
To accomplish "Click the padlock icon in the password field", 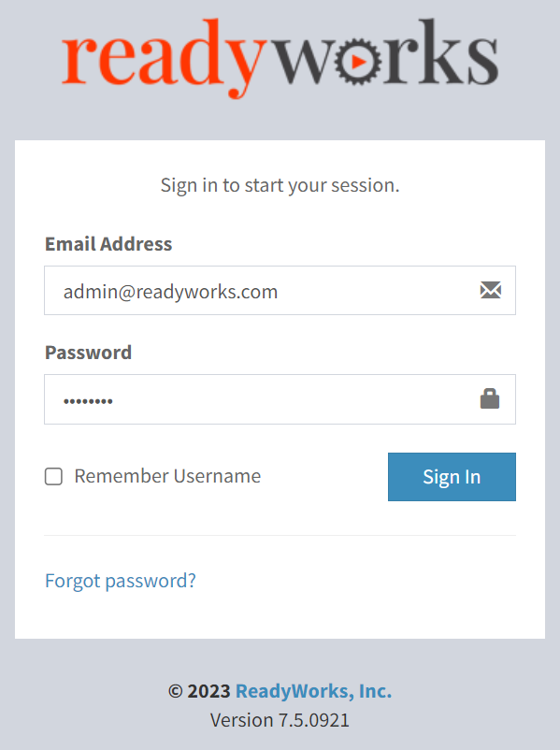I will pyautogui.click(x=490, y=398).
